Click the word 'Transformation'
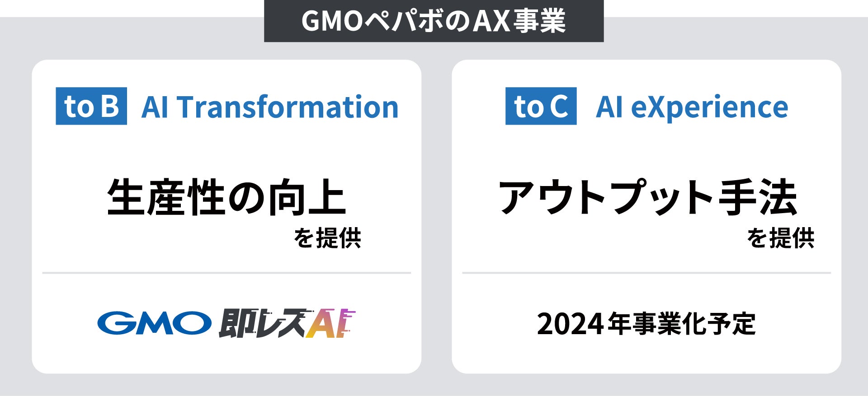 (x=288, y=107)
